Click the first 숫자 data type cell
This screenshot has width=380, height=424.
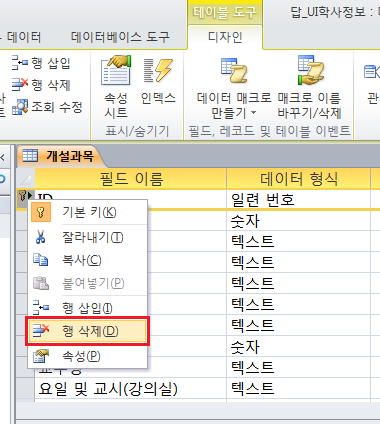click(x=299, y=220)
